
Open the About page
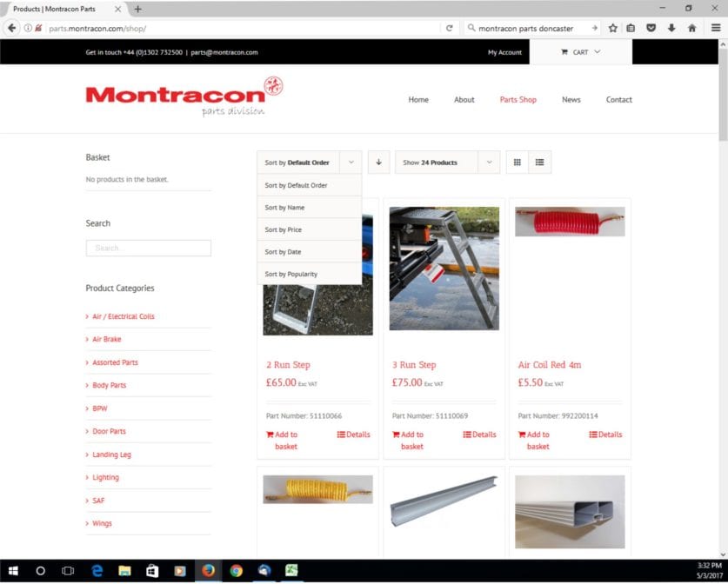click(464, 100)
